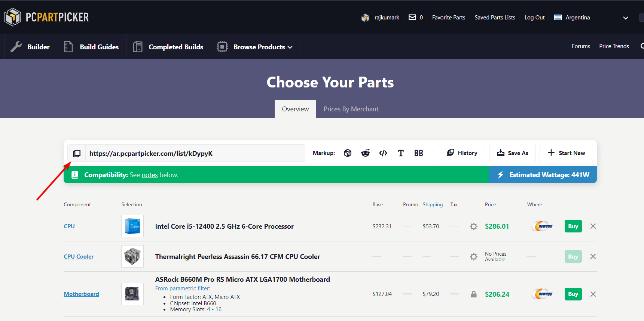644x321 pixels.
Task: Click the lock icon on motherboard row
Action: [x=474, y=294]
